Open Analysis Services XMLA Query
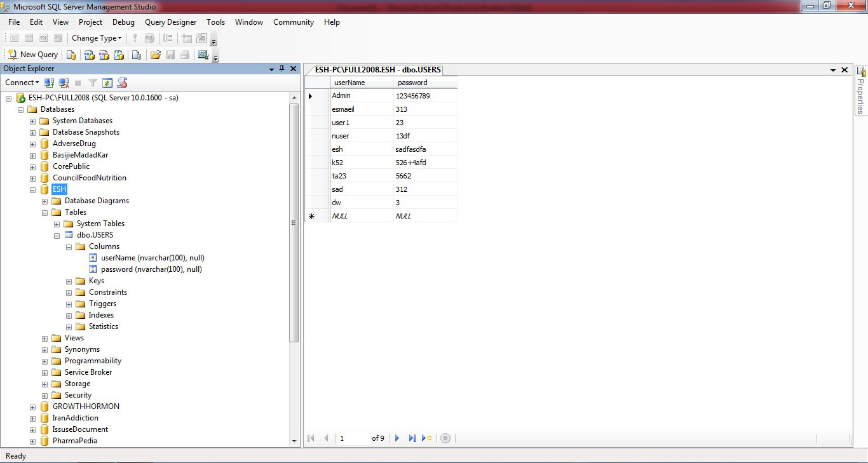The width and height of the screenshot is (868, 463). pos(119,55)
